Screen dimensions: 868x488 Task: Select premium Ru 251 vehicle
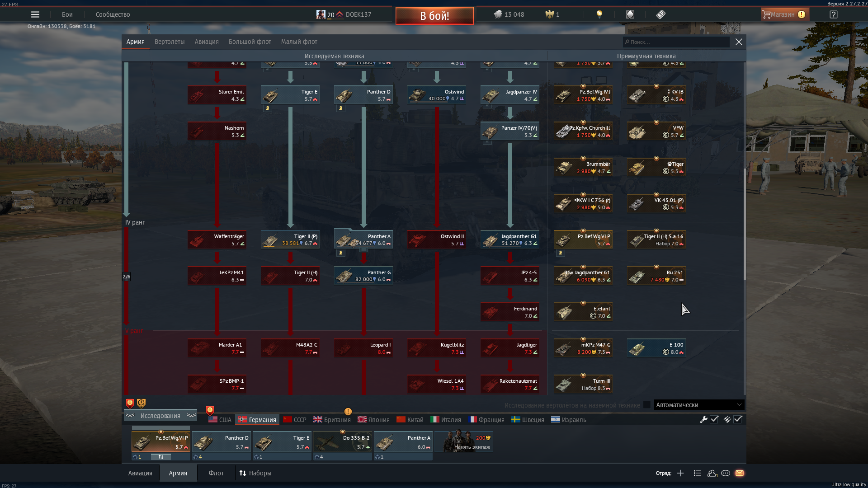point(656,276)
